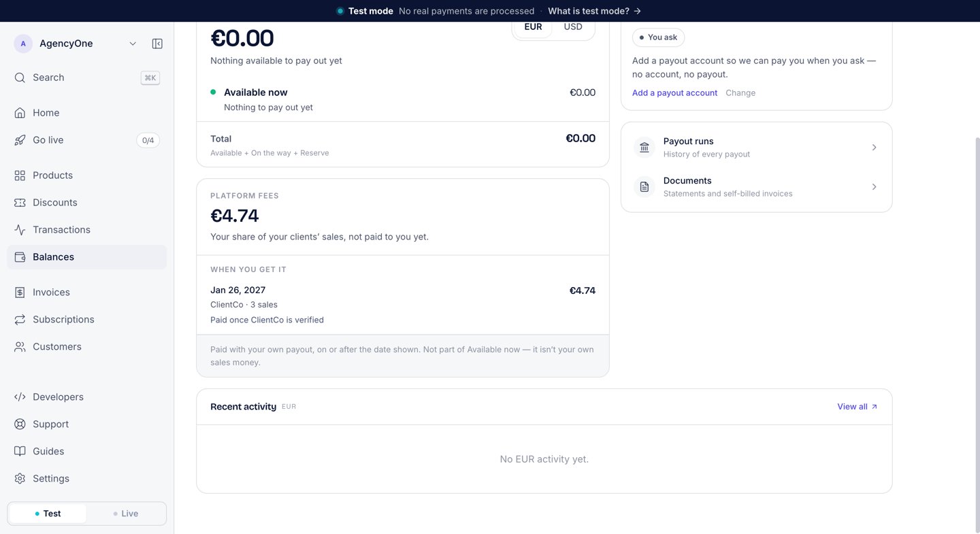Expand Documents row chevron
The width and height of the screenshot is (980, 534).
875,187
